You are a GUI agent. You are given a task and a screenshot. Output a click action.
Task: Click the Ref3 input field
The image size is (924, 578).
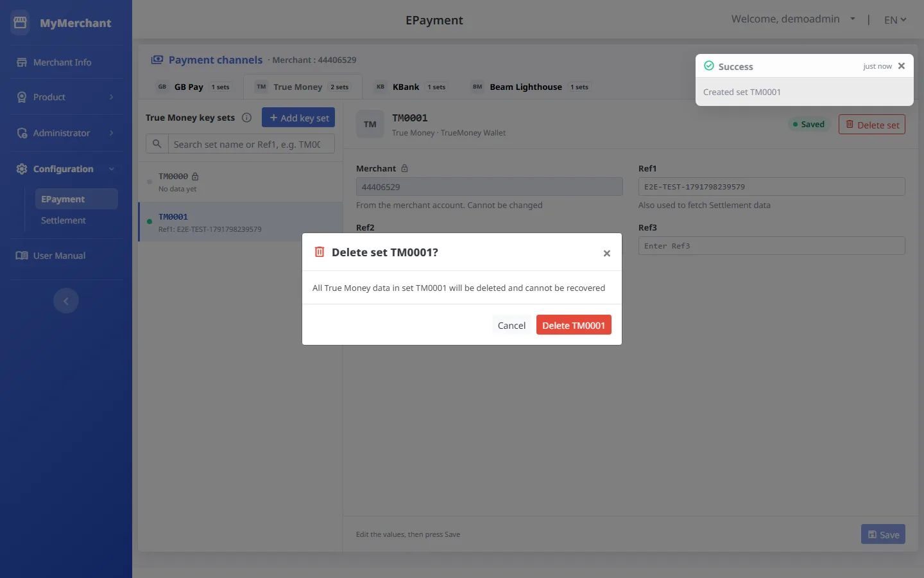pos(772,246)
